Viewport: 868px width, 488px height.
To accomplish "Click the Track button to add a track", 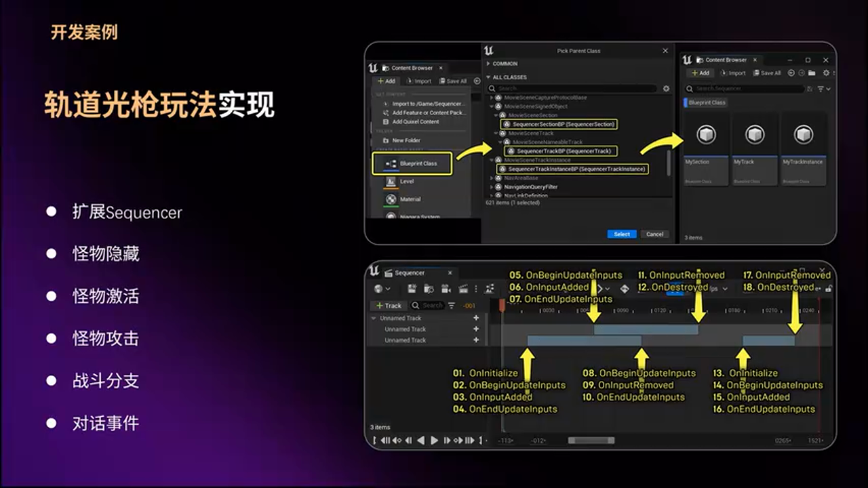I will 388,306.
